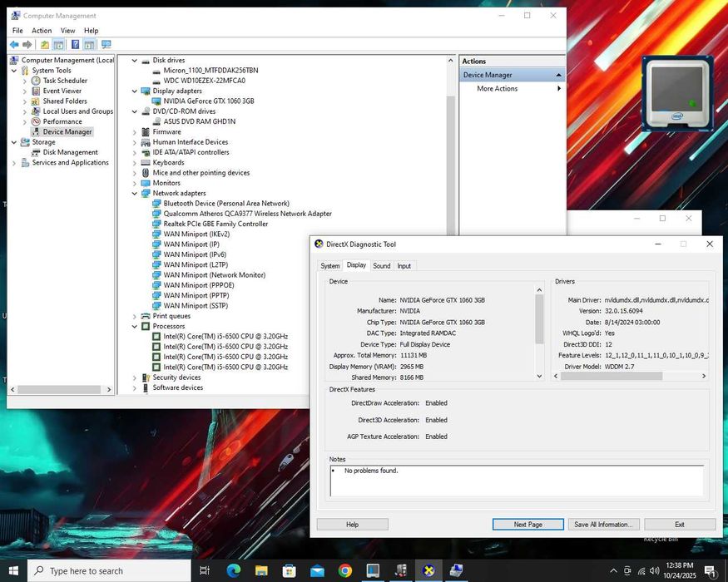
Task: Click the Help button in DirectX tool
Action: click(353, 525)
